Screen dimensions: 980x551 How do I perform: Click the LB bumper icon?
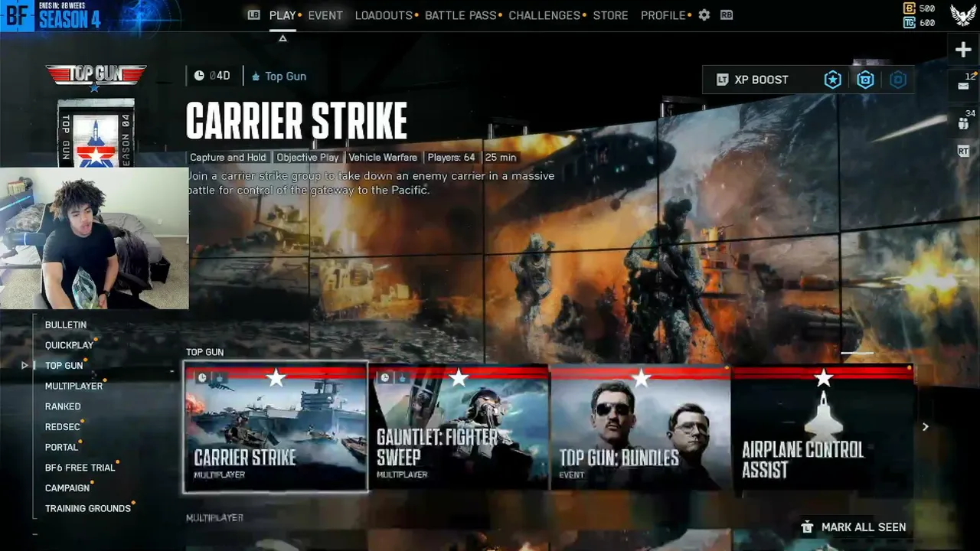click(x=254, y=15)
